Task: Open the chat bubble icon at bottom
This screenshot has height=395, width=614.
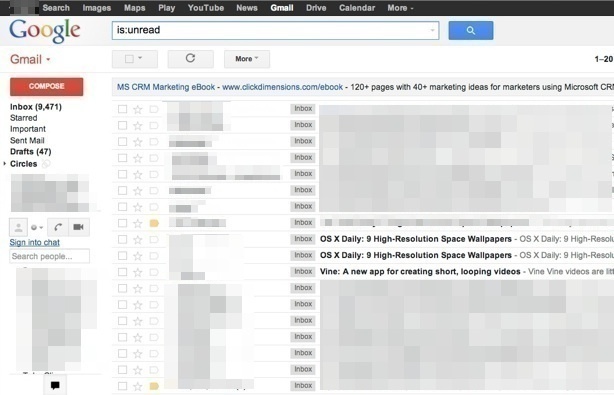Action: [55, 385]
